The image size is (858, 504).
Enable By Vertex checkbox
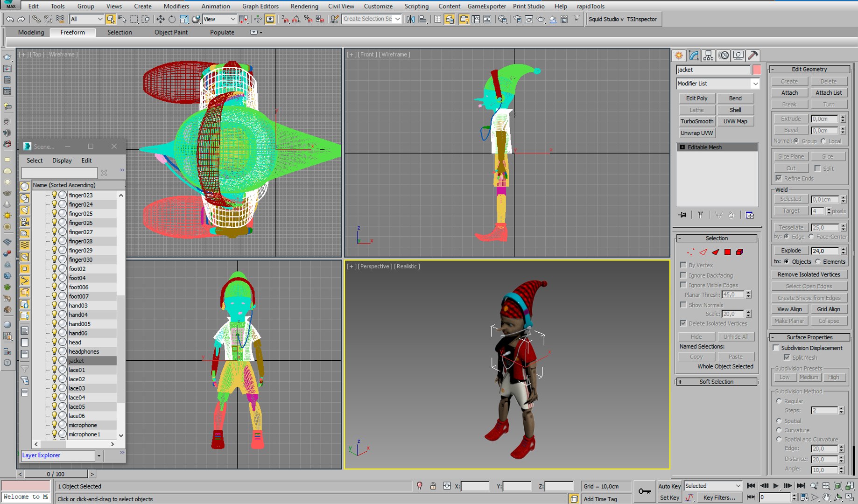pyautogui.click(x=683, y=265)
